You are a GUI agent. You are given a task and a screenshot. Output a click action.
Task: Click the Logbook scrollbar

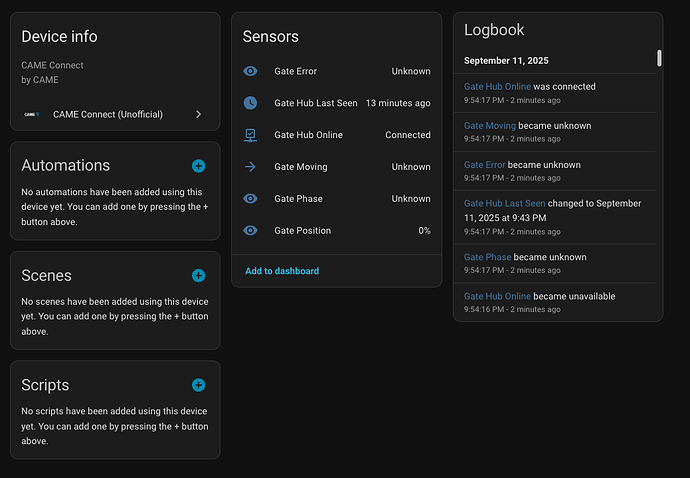tap(659, 58)
